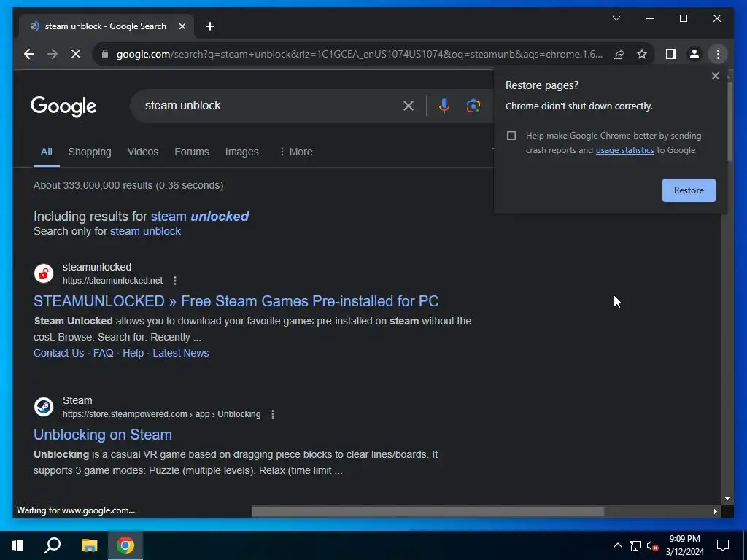Open the Chrome profile icon
This screenshot has width=747, height=560.
[694, 54]
